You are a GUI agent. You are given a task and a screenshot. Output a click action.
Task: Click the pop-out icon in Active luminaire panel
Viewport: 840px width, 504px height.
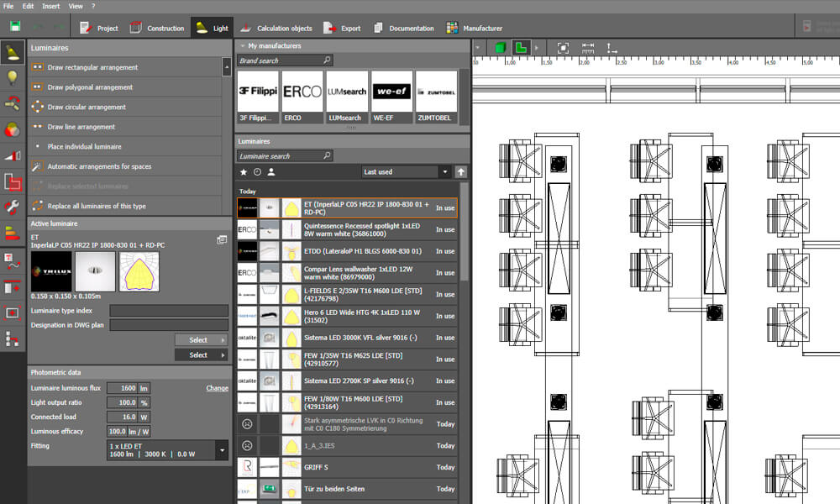pos(222,239)
